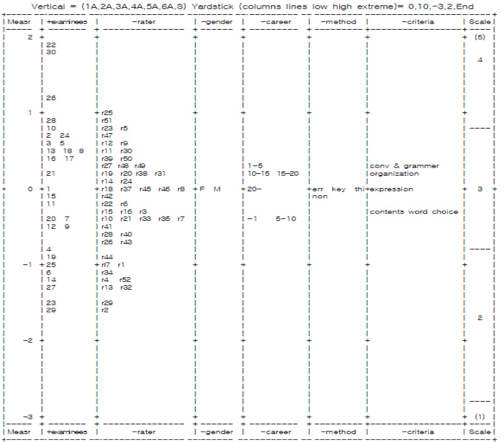The width and height of the screenshot is (504, 442).
Task: Click criteria label expression
Action: click(x=392, y=189)
